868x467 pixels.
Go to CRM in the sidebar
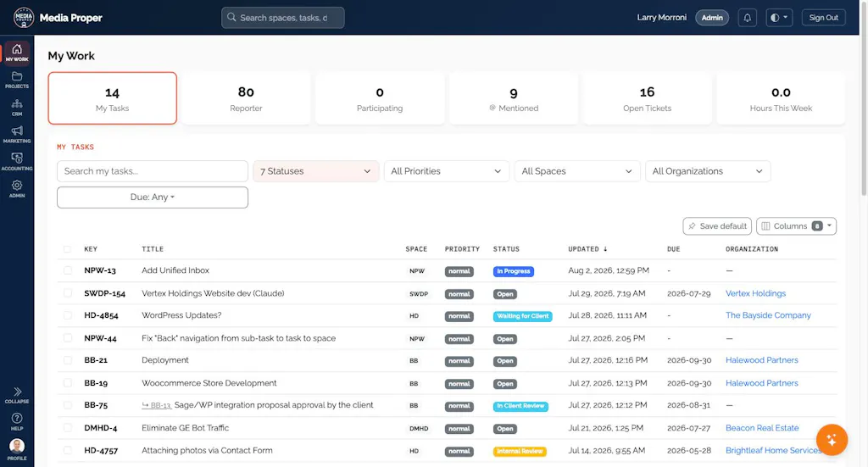17,108
